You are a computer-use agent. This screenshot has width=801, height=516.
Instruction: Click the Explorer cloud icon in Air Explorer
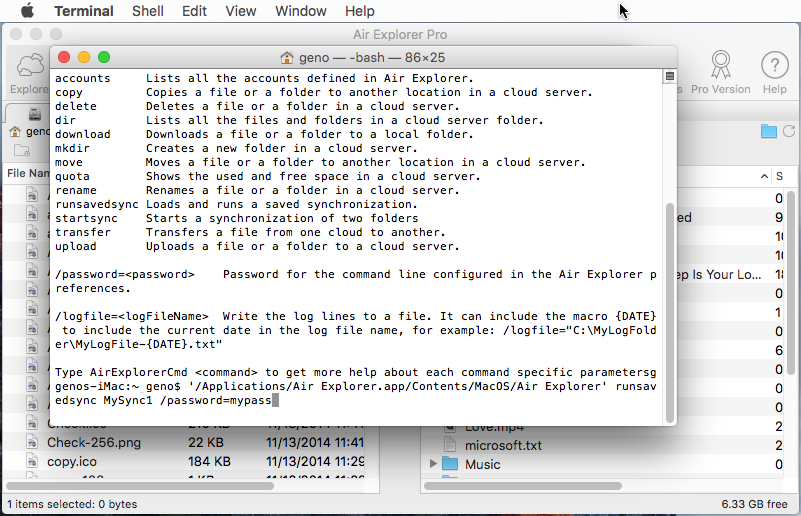(31, 65)
